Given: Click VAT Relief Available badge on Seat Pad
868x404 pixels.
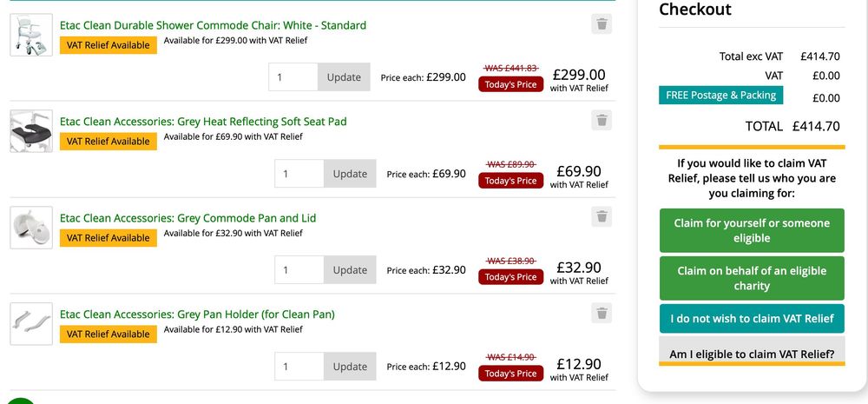Looking at the screenshot, I should [x=108, y=142].
